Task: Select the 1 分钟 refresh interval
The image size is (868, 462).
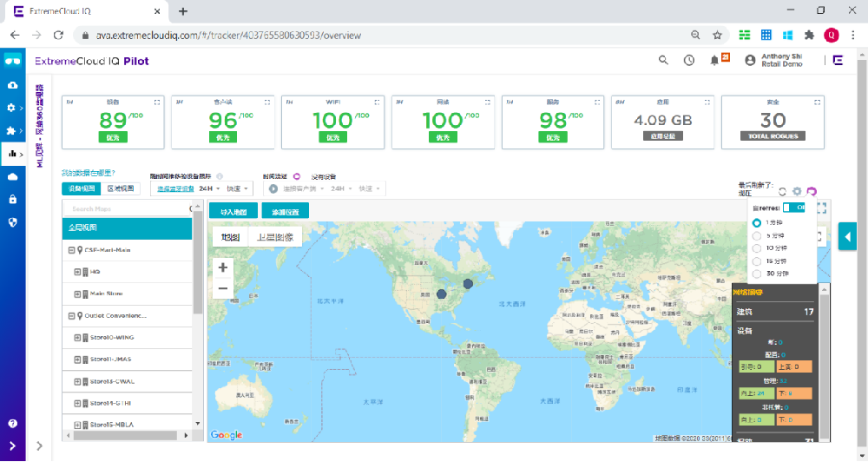Action: pos(757,222)
